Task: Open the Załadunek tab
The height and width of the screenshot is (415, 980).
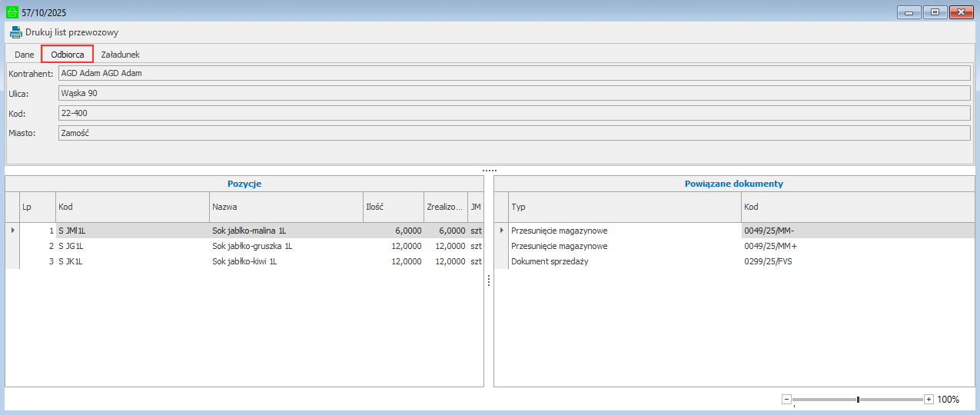Action: tap(120, 55)
